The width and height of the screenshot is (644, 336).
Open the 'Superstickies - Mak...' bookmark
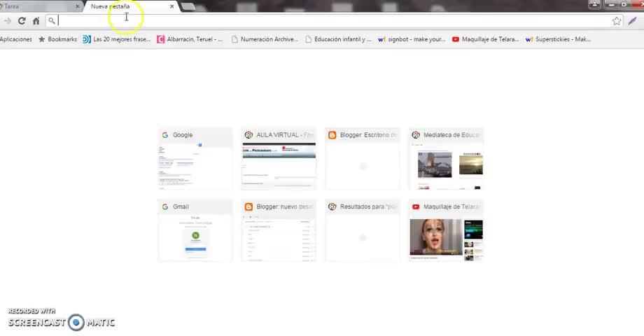click(558, 39)
